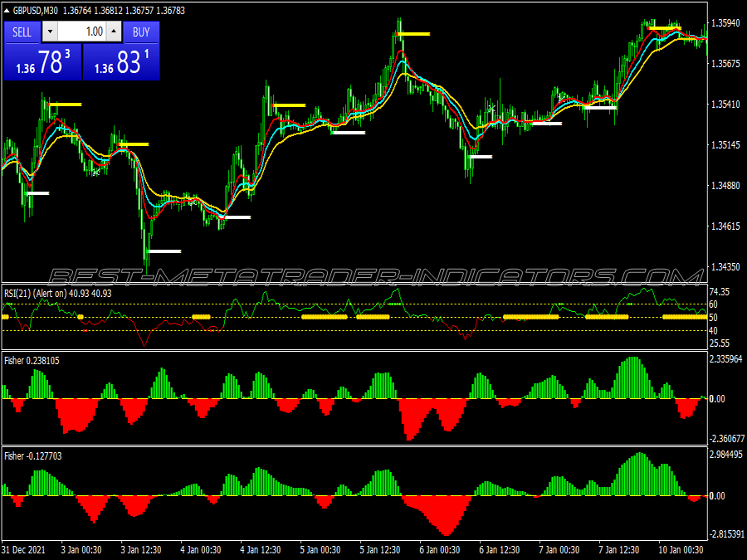Click the lot size field showing 1.00
The image size is (747, 560).
(81, 32)
